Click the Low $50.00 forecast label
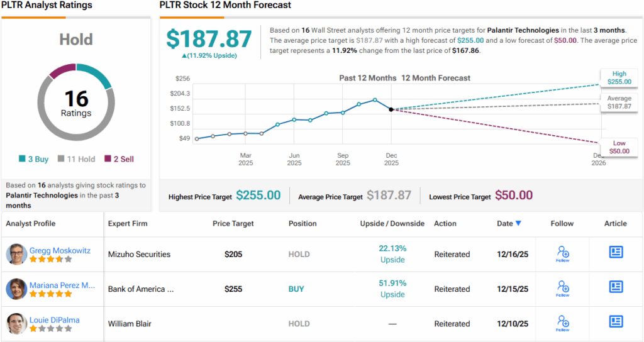Screen dimensions: 644x342 click(619, 148)
